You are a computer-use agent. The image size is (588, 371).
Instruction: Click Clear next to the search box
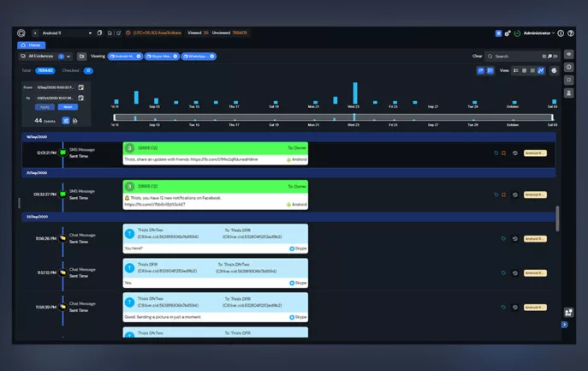477,57
